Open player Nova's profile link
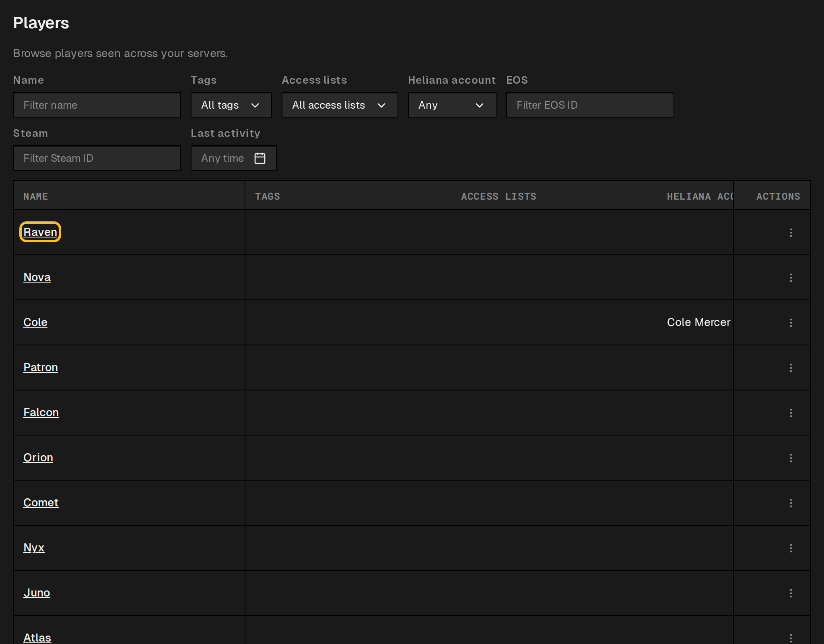The height and width of the screenshot is (644, 824). (x=37, y=277)
